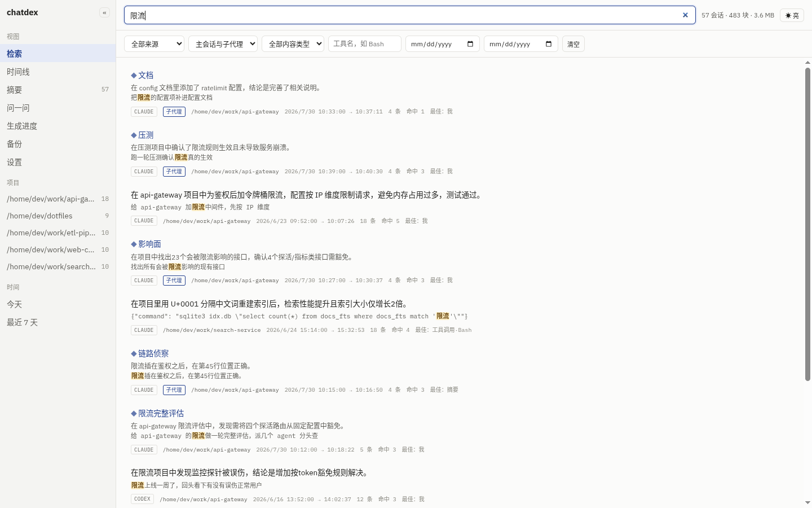
Task: Click the 子代理 tag on the 文档 result
Action: tap(174, 112)
